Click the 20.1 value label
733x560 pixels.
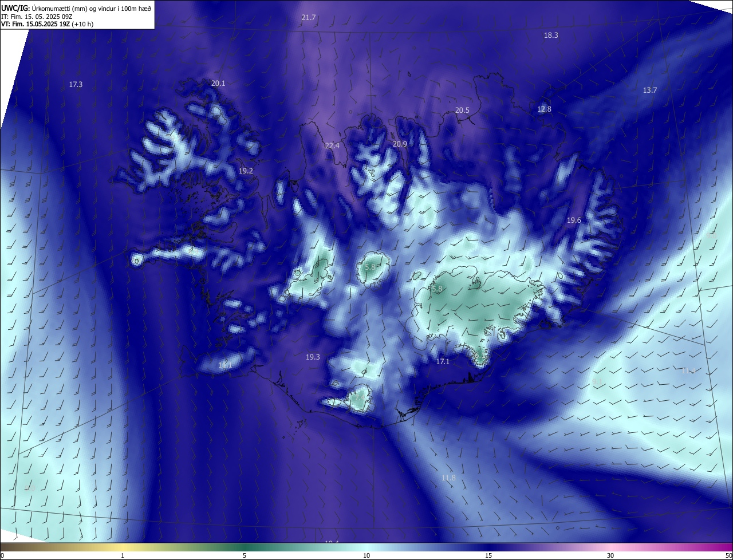[218, 83]
